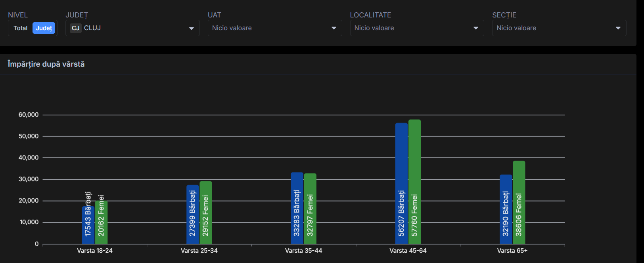This screenshot has height=263, width=644.
Task: Click the LOCALITATE filter label
Action: pos(370,15)
